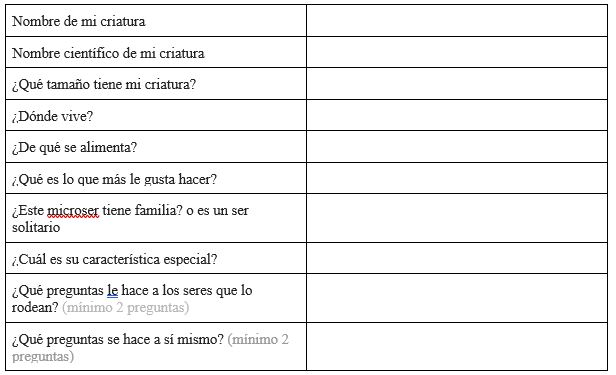Viewport: 616px width, 375px height.
Task: Click the word 'solitario' in the family question
Action: click(x=36, y=227)
